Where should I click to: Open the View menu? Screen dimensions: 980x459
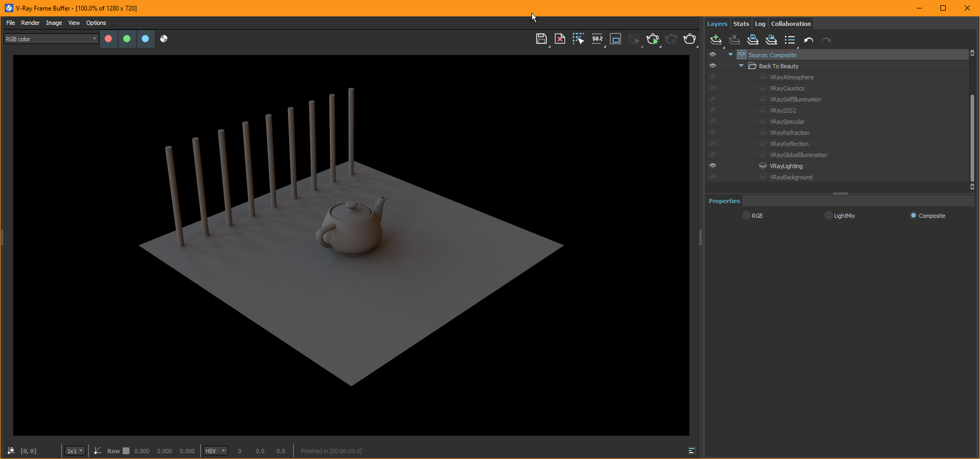pos(74,23)
